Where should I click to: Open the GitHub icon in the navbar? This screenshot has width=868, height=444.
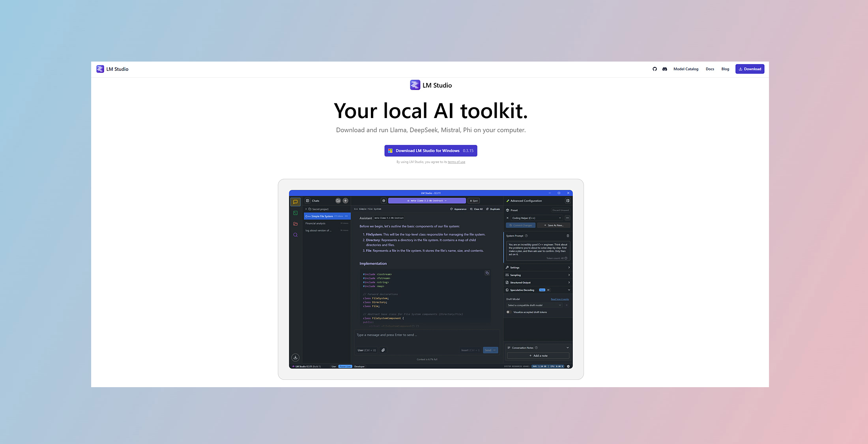[x=655, y=69]
